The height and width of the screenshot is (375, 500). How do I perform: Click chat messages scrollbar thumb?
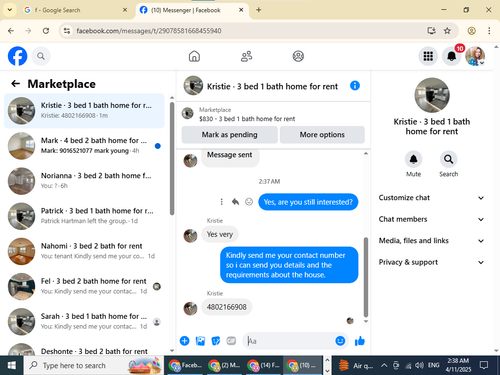click(366, 277)
